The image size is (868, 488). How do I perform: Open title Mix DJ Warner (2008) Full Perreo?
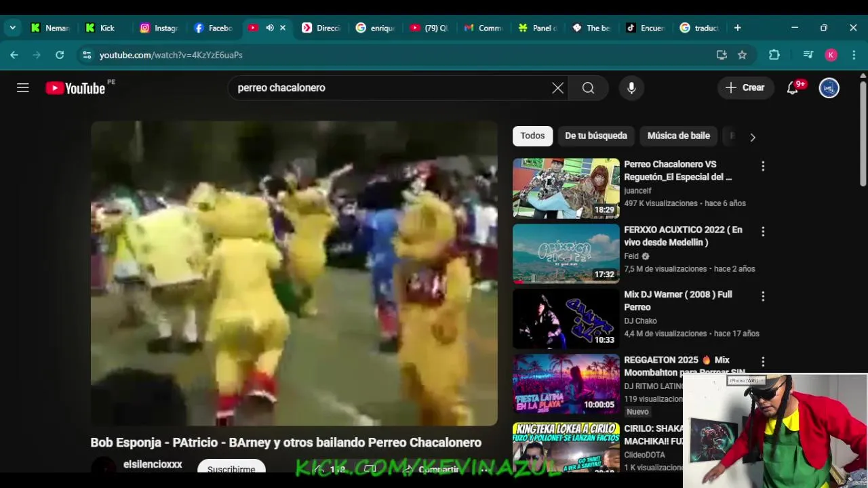pos(678,301)
